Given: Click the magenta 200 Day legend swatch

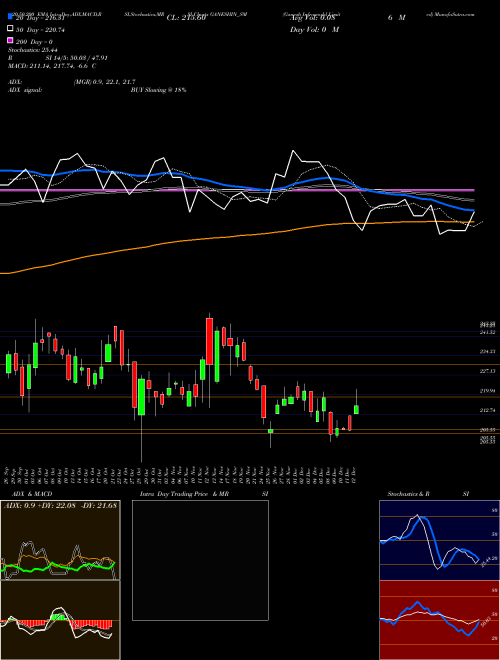Looking at the screenshot, I should pos(10,40).
